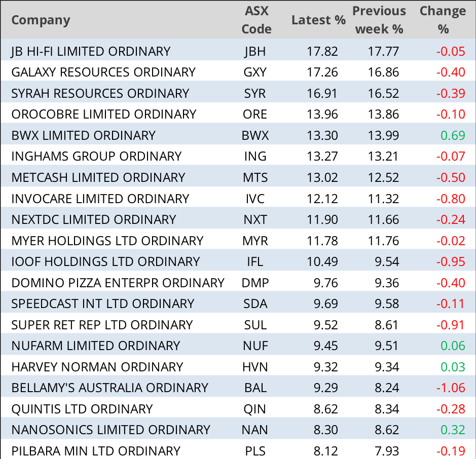Image resolution: width=476 pixels, height=459 pixels.
Task: Select the 17.82 latest value cell
Action: point(322,51)
